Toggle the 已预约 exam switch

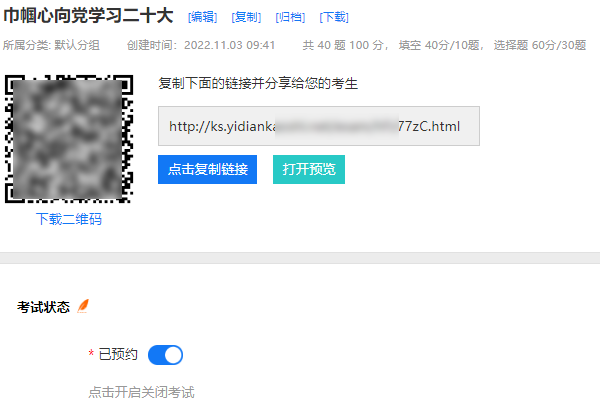click(x=165, y=355)
